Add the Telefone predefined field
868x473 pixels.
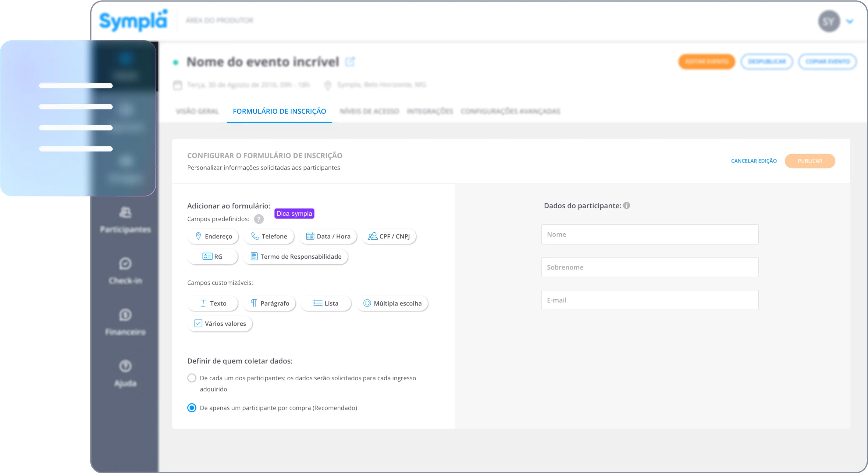[269, 236]
